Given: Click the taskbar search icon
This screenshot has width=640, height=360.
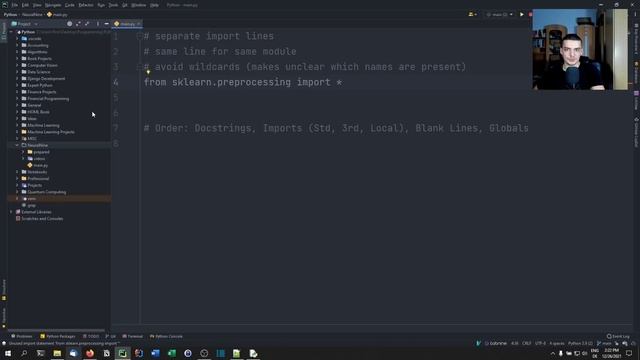Looking at the screenshot, I should click(x=24, y=353).
